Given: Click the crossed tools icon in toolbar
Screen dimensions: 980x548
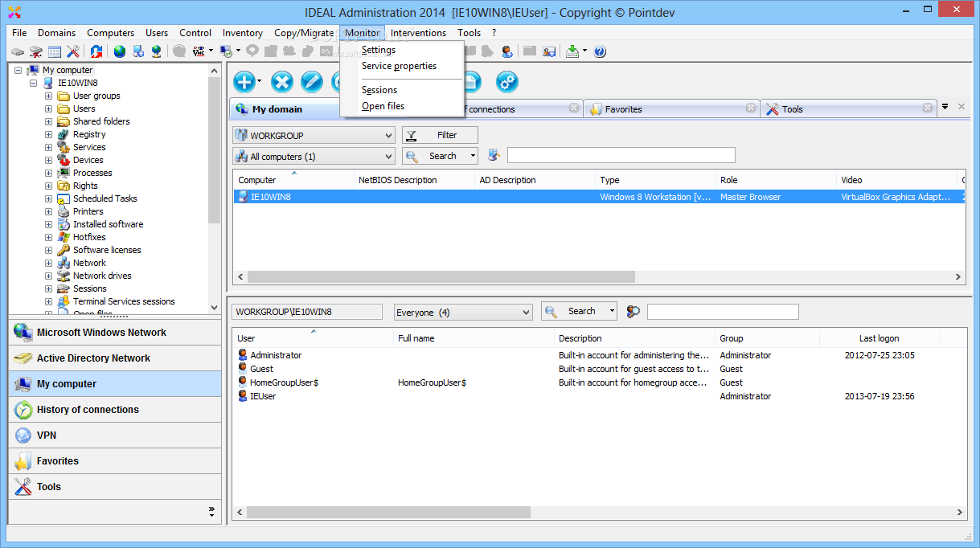Looking at the screenshot, I should [x=73, y=51].
